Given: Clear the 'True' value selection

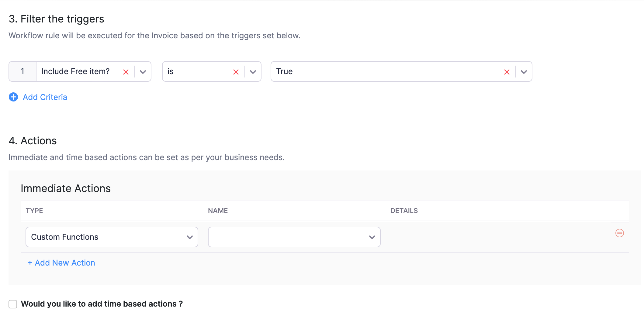Looking at the screenshot, I should click(507, 72).
